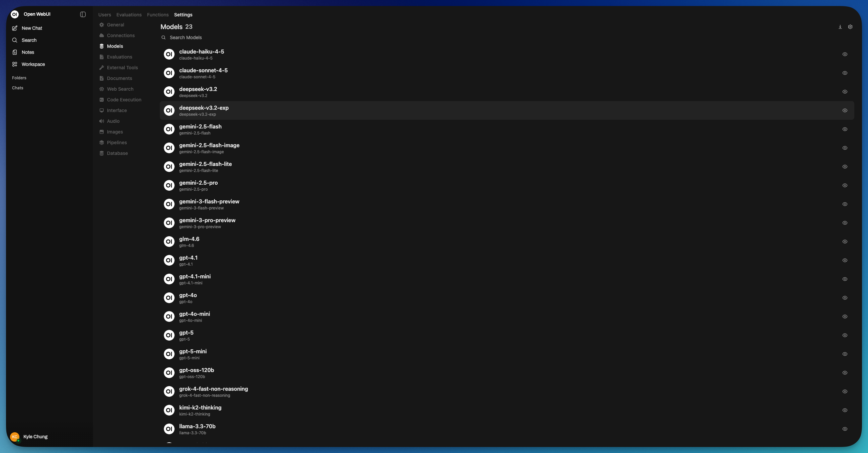This screenshot has height=453, width=868.
Task: Open the Web Search settings section
Action: (120, 89)
